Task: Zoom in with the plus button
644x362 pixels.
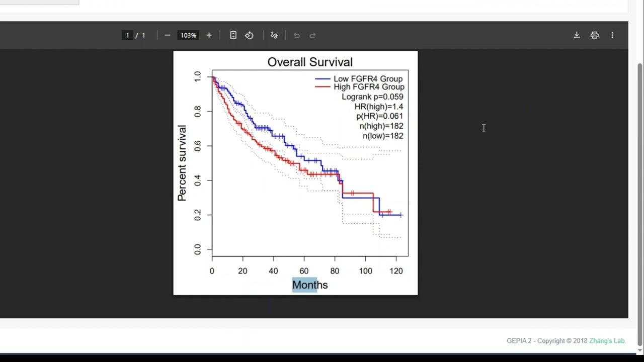Action: click(209, 35)
